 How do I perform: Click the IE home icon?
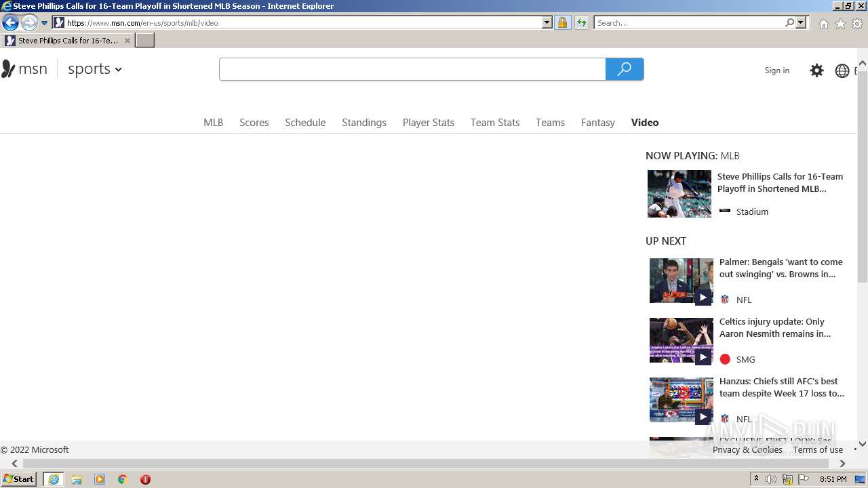pos(823,24)
